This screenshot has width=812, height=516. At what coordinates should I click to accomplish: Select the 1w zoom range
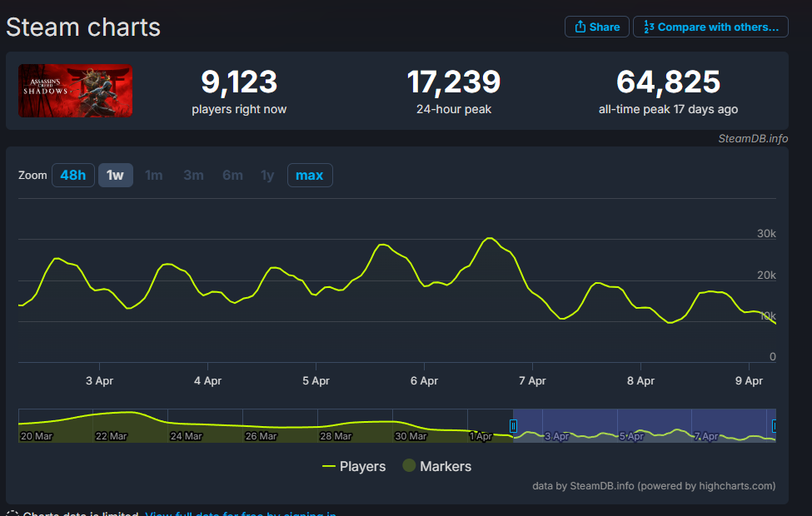coord(116,176)
